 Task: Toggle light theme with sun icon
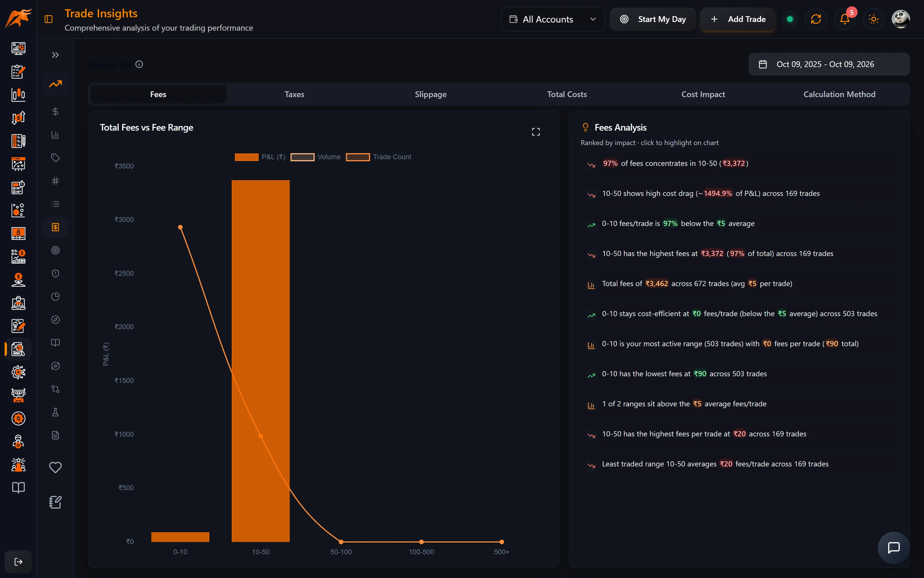873,19
